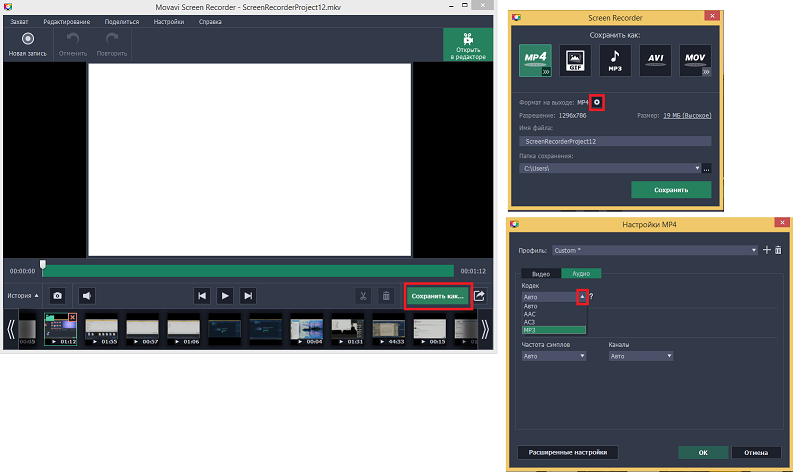The width and height of the screenshot is (793, 474).
Task: Open the Поделиться menu
Action: [x=122, y=22]
